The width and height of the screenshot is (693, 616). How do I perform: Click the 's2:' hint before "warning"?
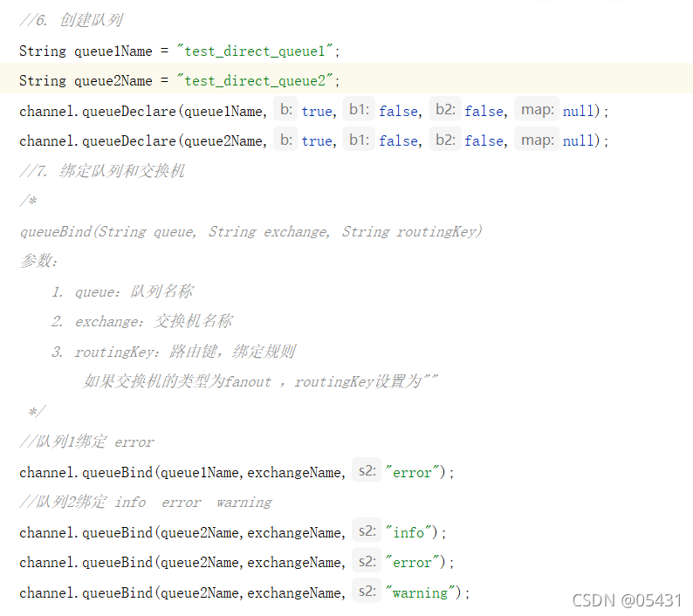click(367, 591)
